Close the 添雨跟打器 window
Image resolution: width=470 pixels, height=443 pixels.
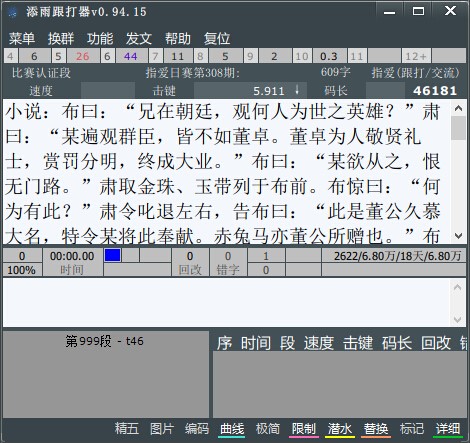click(450, 11)
